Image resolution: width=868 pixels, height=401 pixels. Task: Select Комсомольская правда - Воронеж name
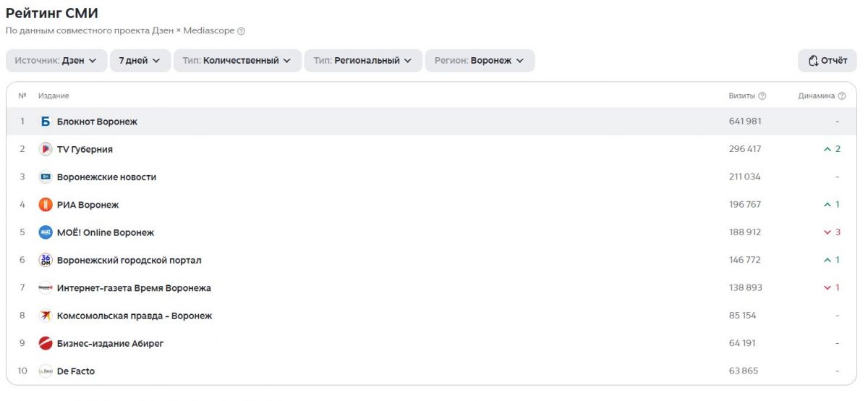click(135, 316)
